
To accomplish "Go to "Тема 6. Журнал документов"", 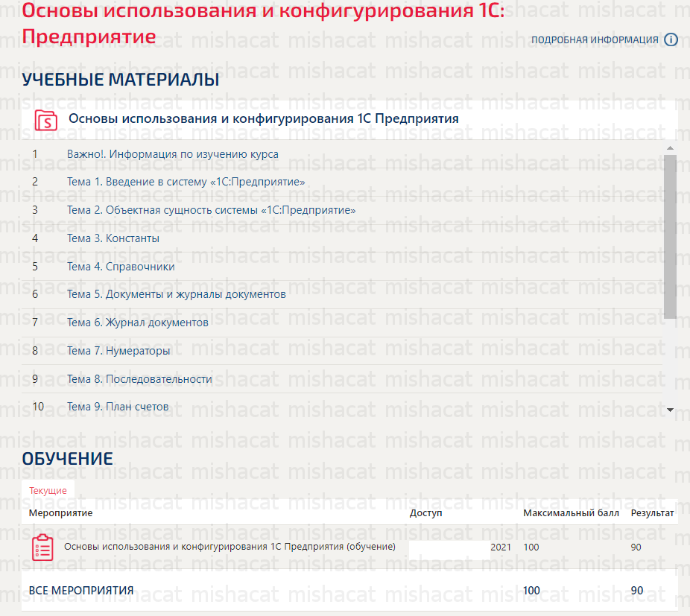I will 138,323.
